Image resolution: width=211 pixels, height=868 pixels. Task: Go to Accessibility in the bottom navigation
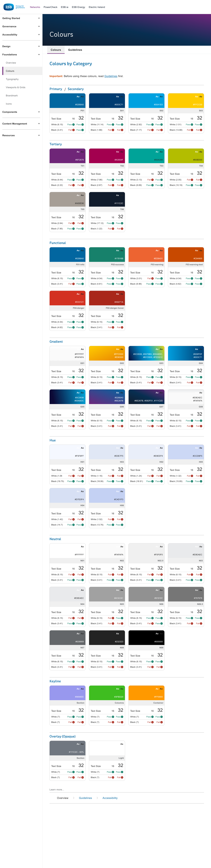pyautogui.click(x=110, y=798)
